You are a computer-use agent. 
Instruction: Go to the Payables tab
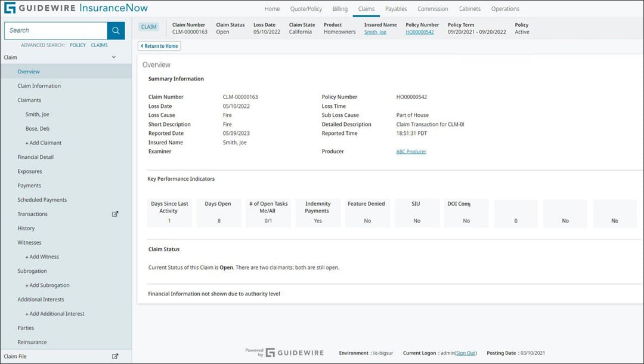tap(396, 9)
